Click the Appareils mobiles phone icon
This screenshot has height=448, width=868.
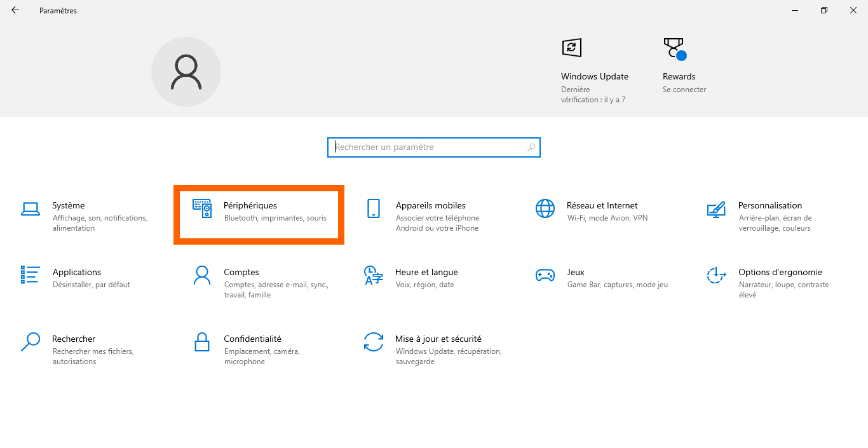point(374,208)
